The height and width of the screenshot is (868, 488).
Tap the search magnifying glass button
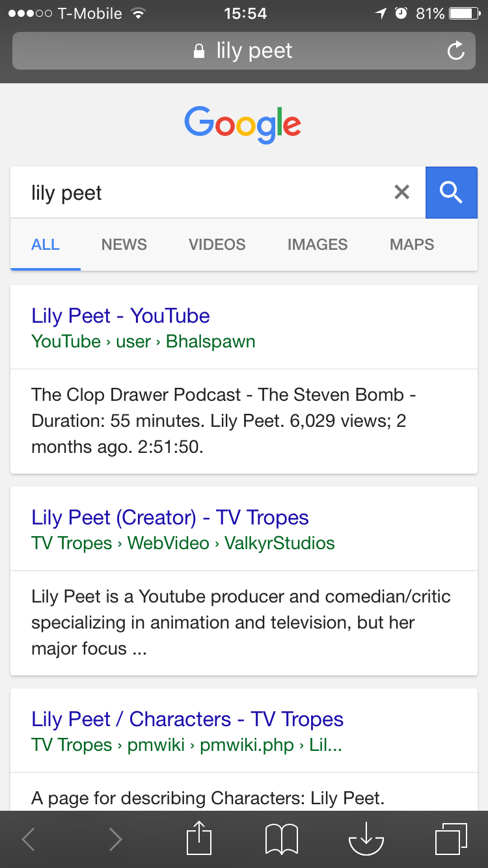pos(452,192)
